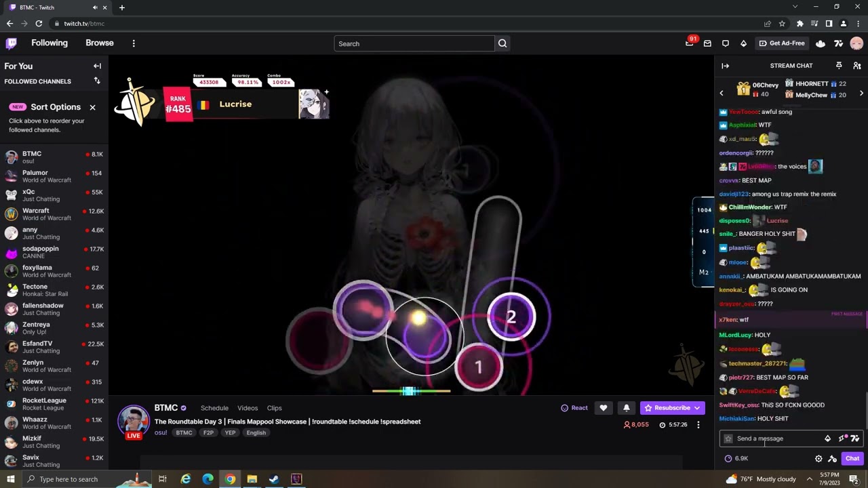Open Chrome three-dot menu
The image size is (868, 488).
click(858, 24)
